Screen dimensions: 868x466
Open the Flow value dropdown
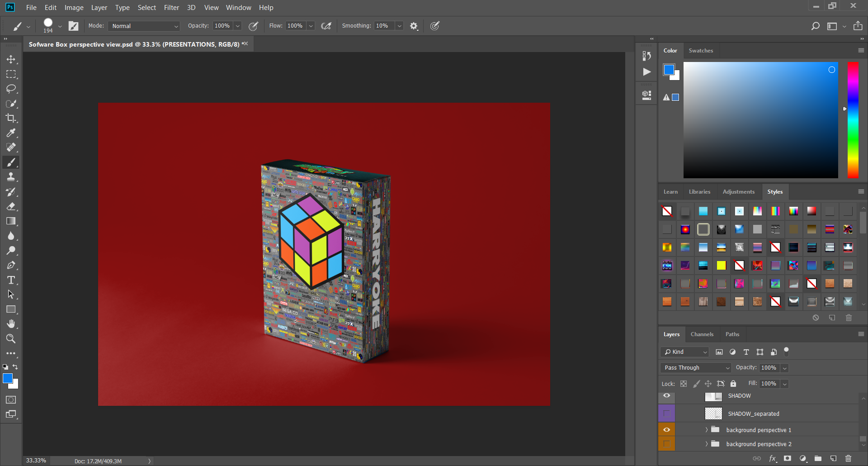[311, 26]
